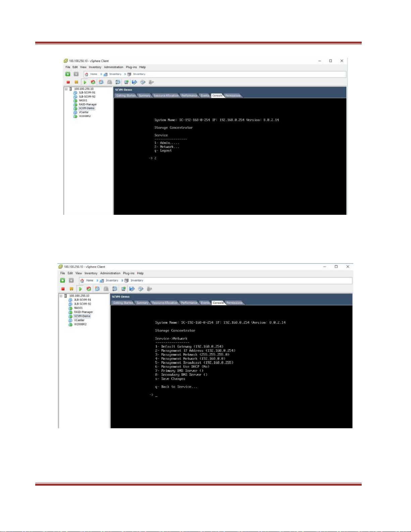
Task: Open the View menu in the lower window
Action: tap(79, 273)
